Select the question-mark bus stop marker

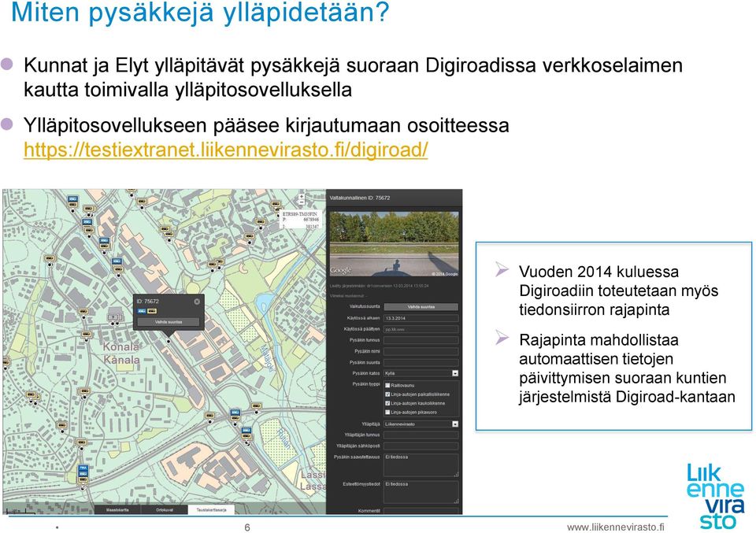point(115,317)
